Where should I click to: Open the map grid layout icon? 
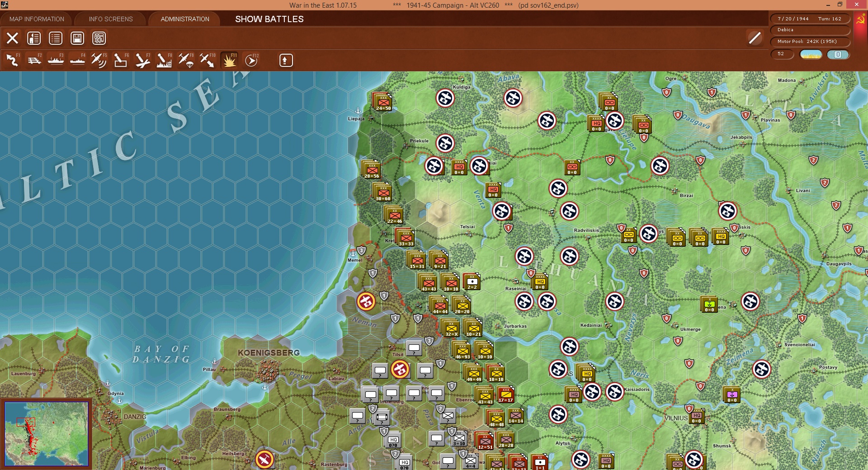click(x=99, y=38)
